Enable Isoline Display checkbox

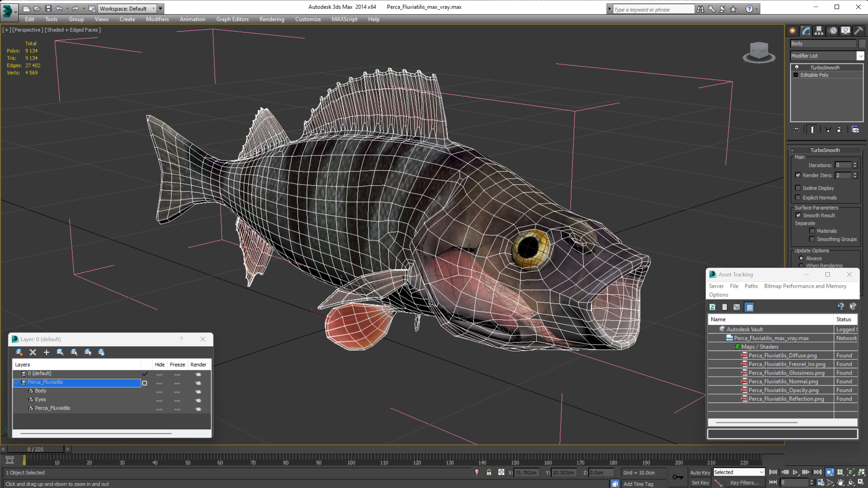coord(798,188)
